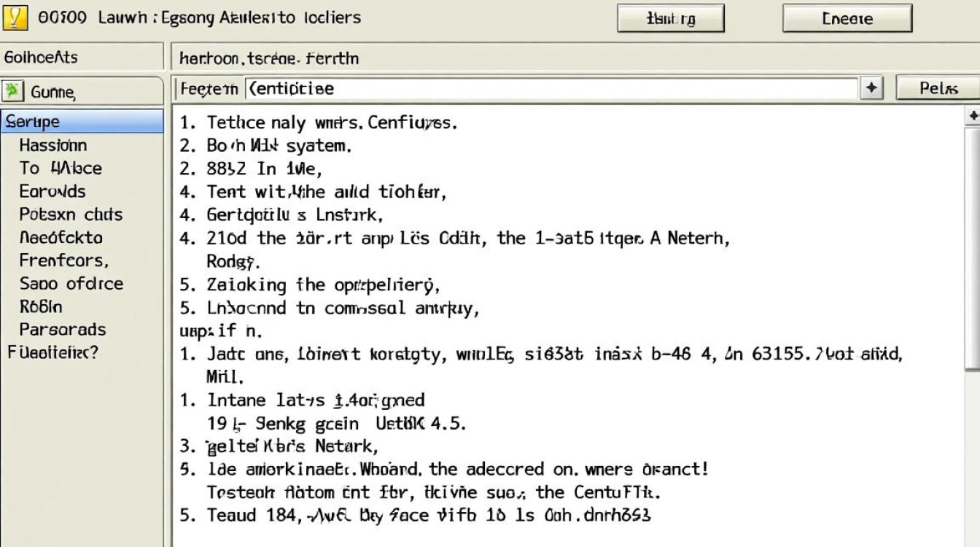
Task: Click the scroll-up arrow icon at top right
Action: pos(973,115)
